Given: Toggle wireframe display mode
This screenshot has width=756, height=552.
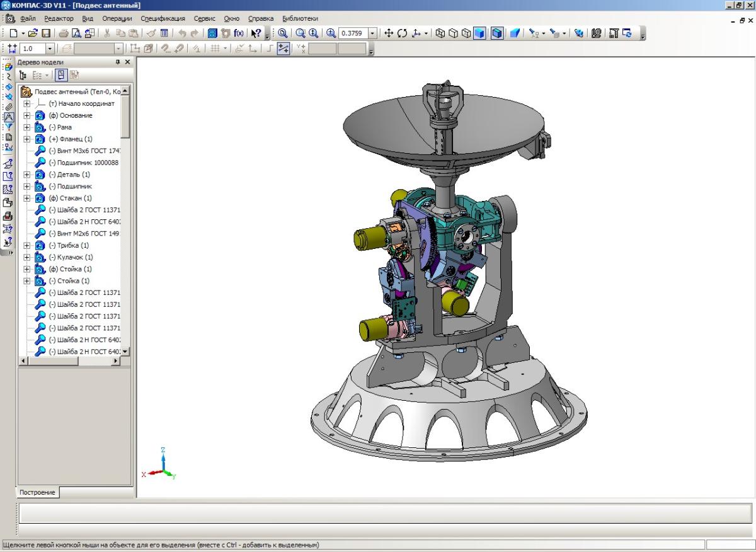Looking at the screenshot, I should [x=440, y=33].
